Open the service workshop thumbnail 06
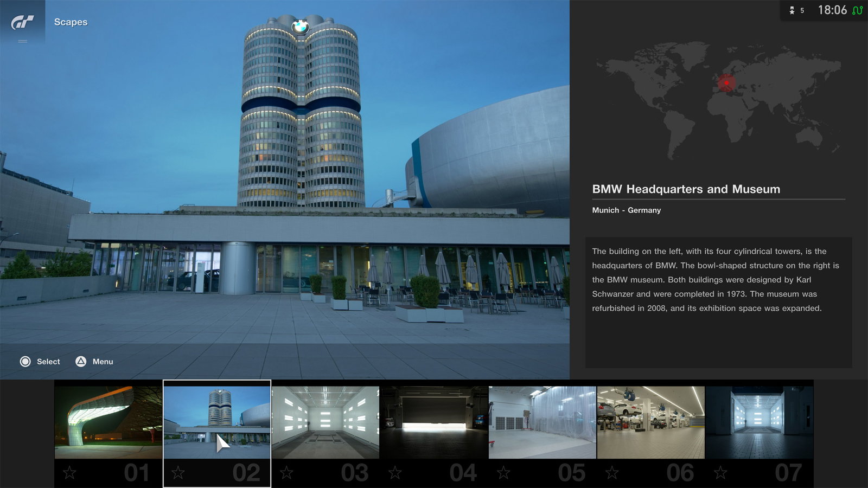The height and width of the screenshot is (488, 868). click(x=651, y=422)
